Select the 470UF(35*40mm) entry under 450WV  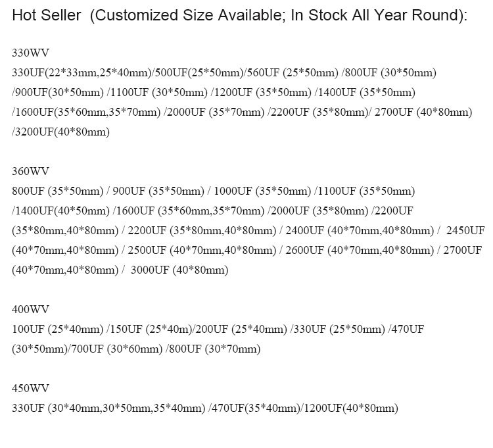tap(256, 409)
